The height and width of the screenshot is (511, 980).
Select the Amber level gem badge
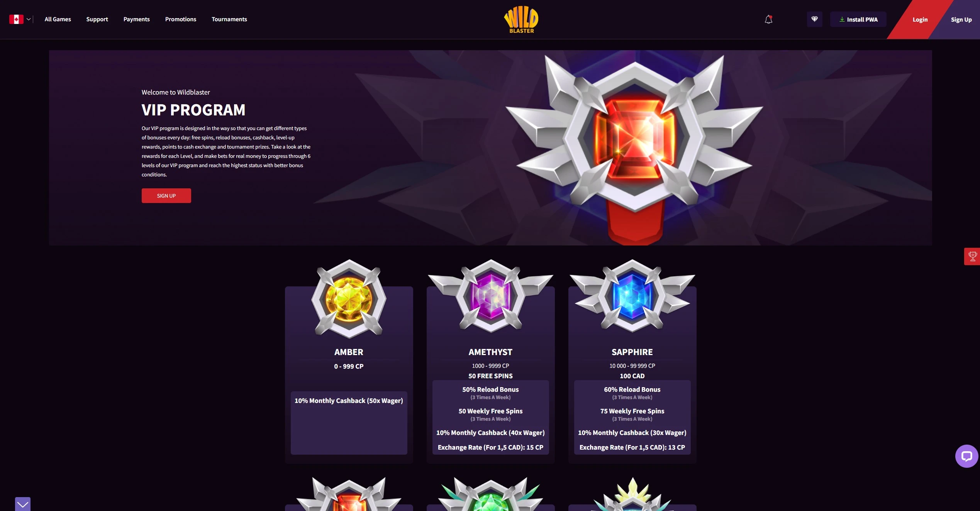pos(349,298)
